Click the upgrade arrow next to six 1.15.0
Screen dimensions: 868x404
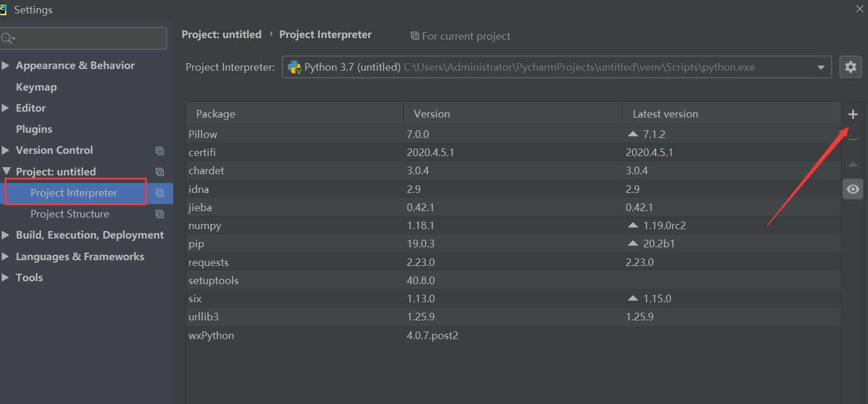(x=632, y=298)
